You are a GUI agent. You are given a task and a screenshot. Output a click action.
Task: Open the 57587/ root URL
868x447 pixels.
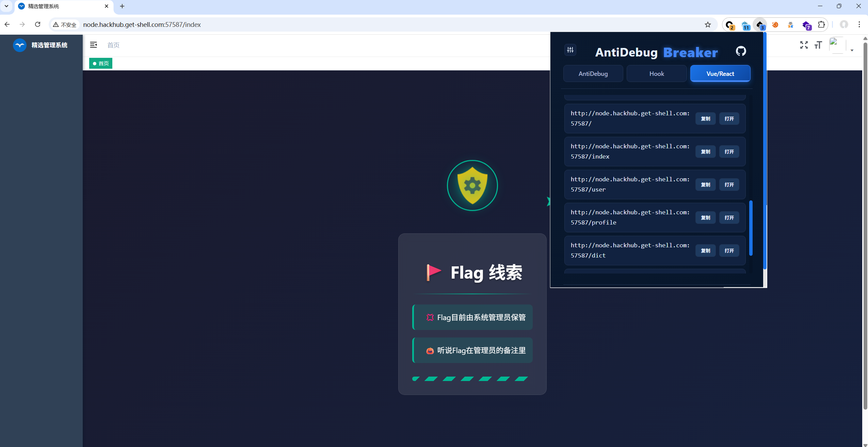[729, 119]
